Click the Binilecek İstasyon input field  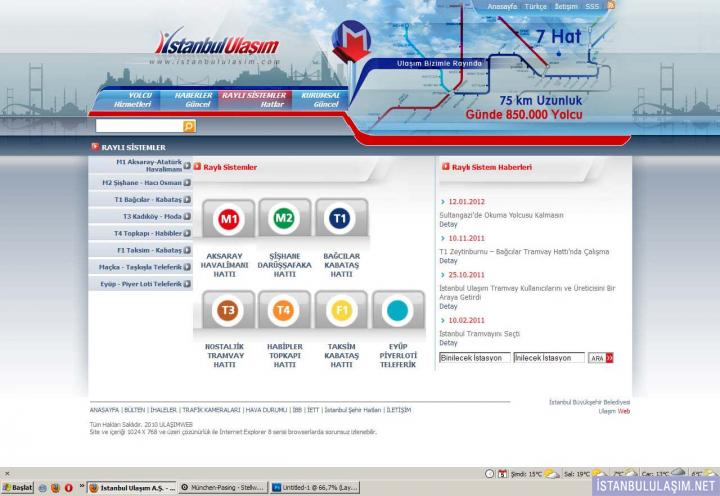pos(475,357)
